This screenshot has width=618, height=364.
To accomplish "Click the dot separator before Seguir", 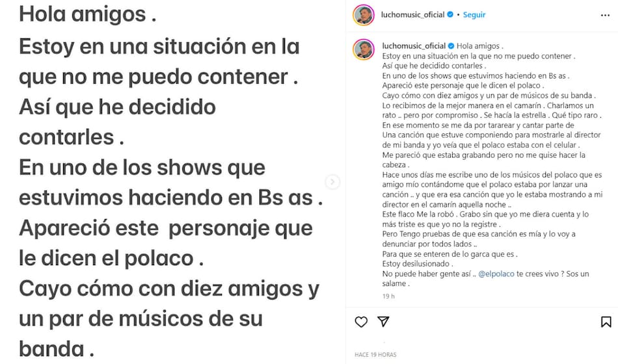I will pos(458,15).
